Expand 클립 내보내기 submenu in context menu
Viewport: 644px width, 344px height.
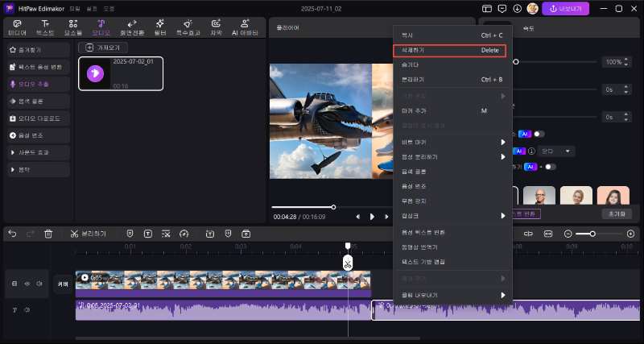[x=452, y=295]
